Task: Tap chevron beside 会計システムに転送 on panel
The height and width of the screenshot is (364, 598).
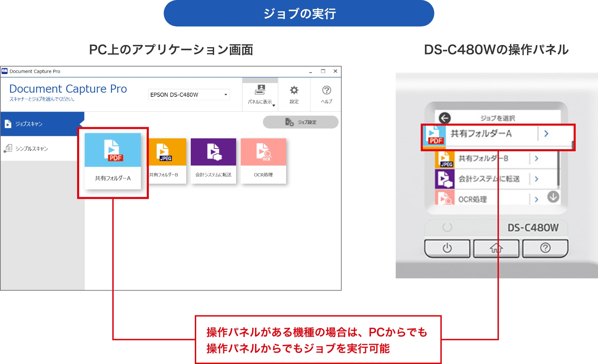Action: [x=536, y=179]
